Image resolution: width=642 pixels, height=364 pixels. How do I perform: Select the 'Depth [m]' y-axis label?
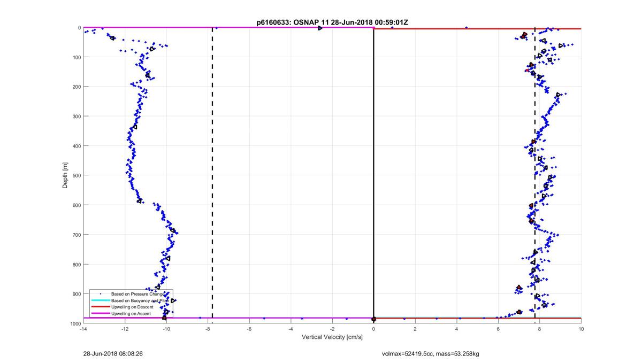pyautogui.click(x=65, y=175)
